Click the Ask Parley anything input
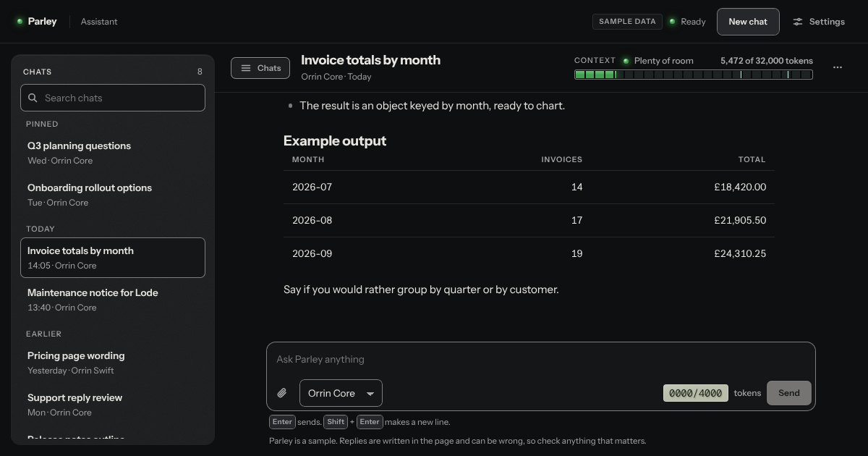This screenshot has width=868, height=456. pos(540,359)
